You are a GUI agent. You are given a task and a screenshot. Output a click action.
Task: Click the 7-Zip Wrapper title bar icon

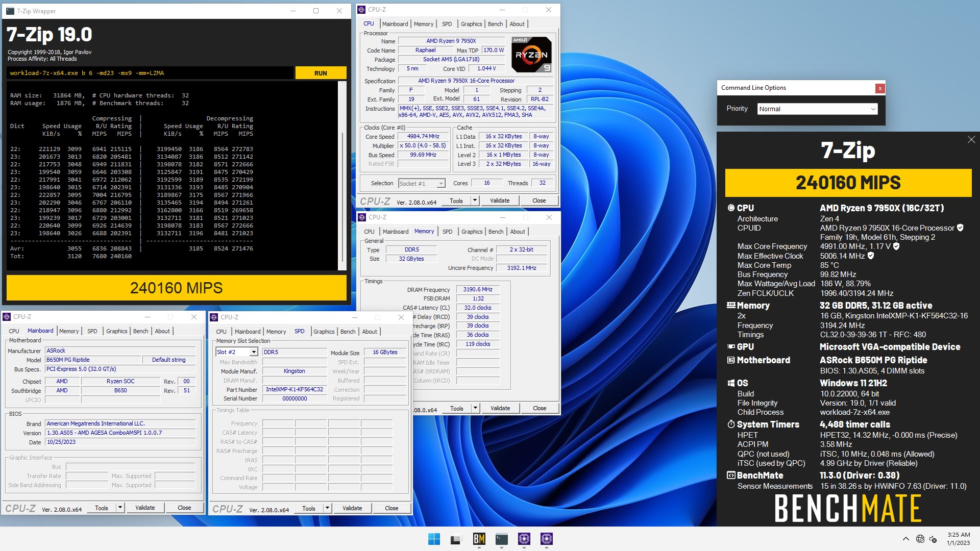pos(10,11)
